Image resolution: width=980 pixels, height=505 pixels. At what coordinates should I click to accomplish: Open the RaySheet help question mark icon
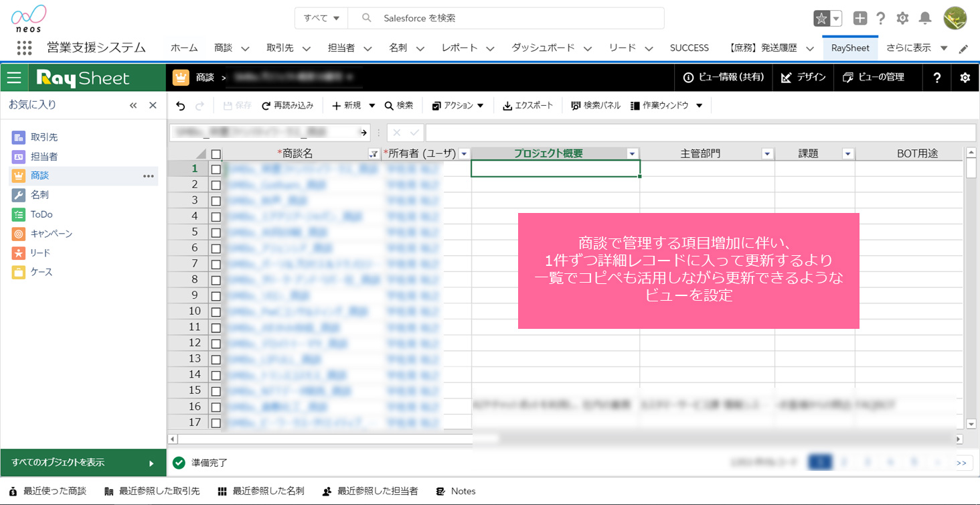point(937,78)
